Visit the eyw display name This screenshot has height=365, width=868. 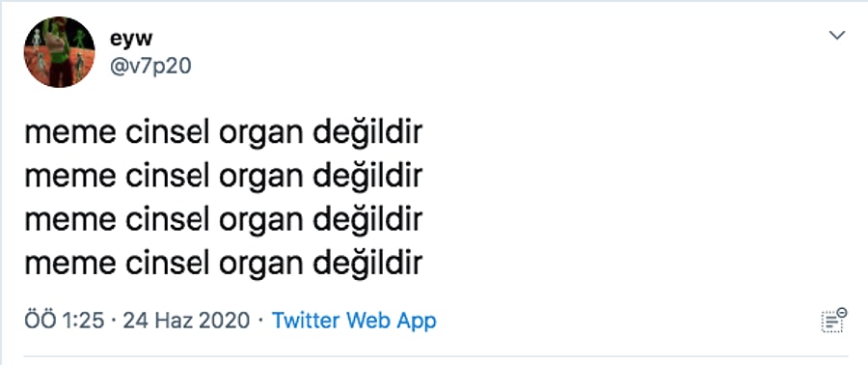click(131, 39)
